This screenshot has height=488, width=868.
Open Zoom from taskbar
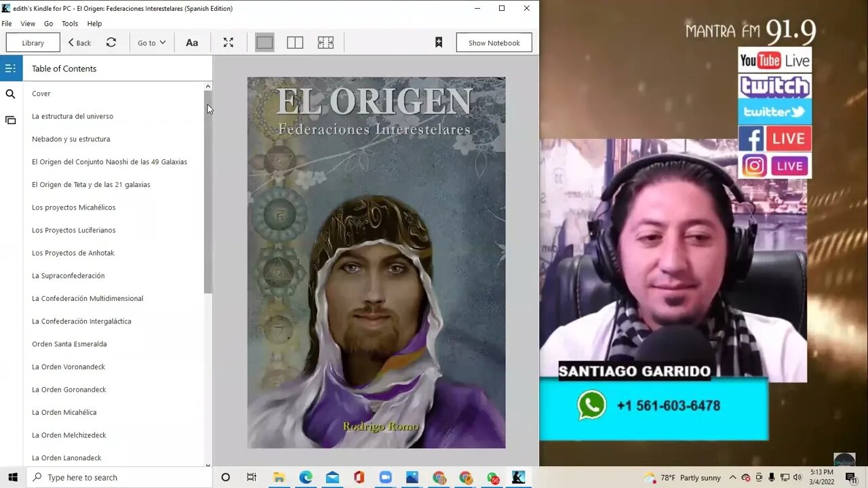click(386, 477)
